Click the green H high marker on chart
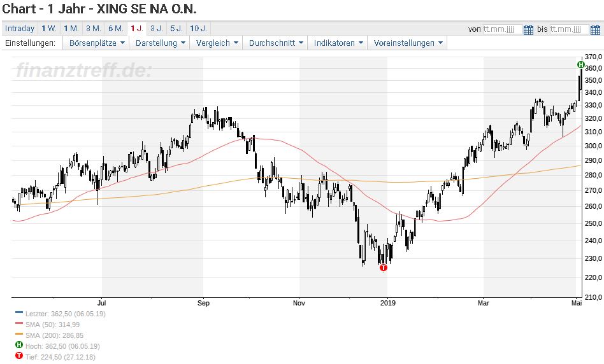 point(581,64)
